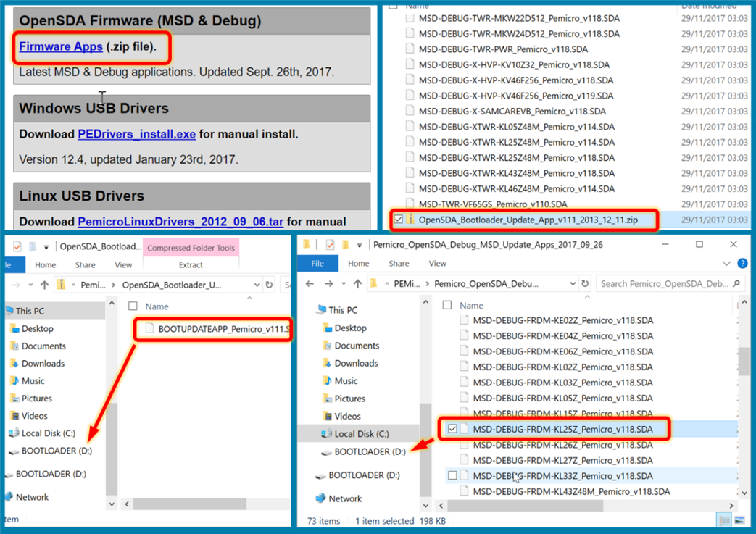Click the blue Help question mark icon
756x534 pixels.
click(742, 264)
